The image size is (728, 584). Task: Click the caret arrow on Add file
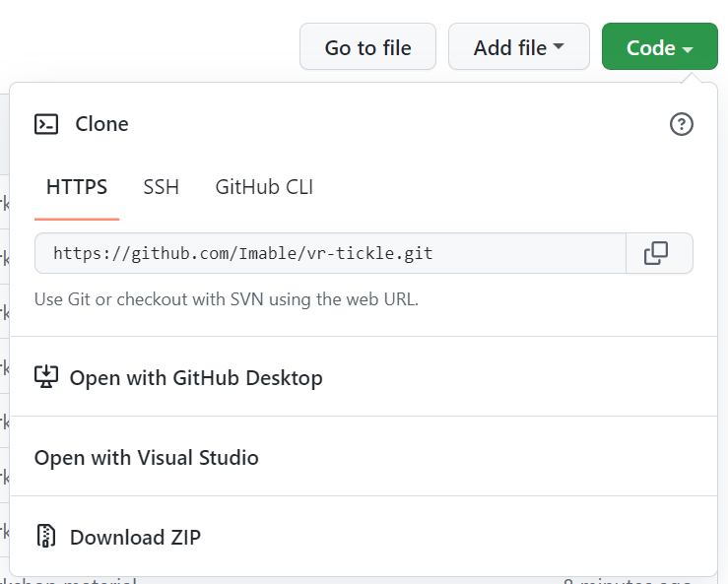(x=559, y=46)
